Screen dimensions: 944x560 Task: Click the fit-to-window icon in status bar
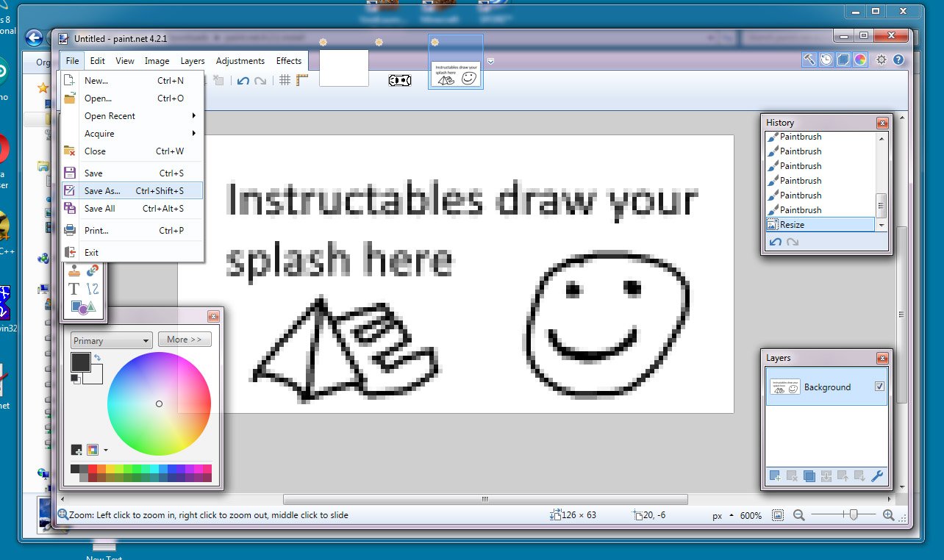tap(777, 515)
